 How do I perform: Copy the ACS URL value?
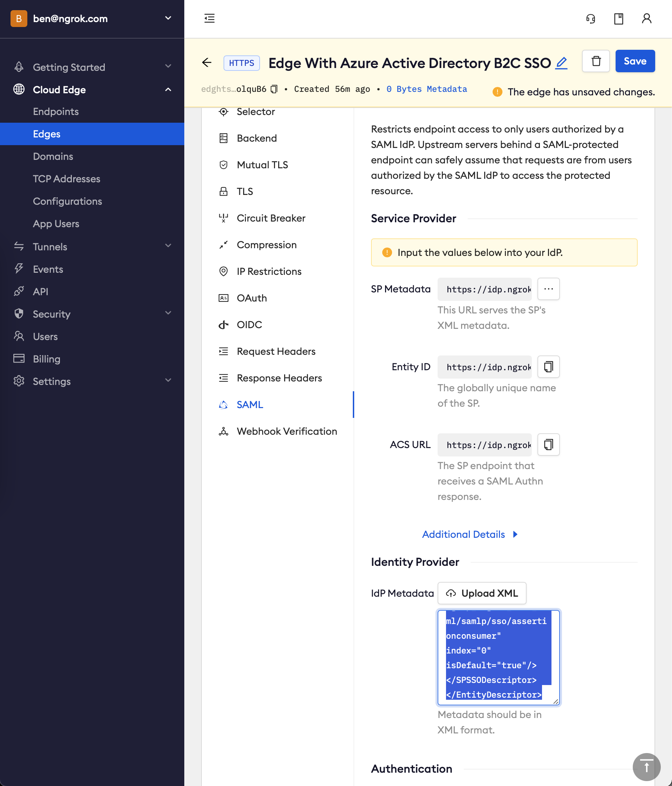coord(548,445)
